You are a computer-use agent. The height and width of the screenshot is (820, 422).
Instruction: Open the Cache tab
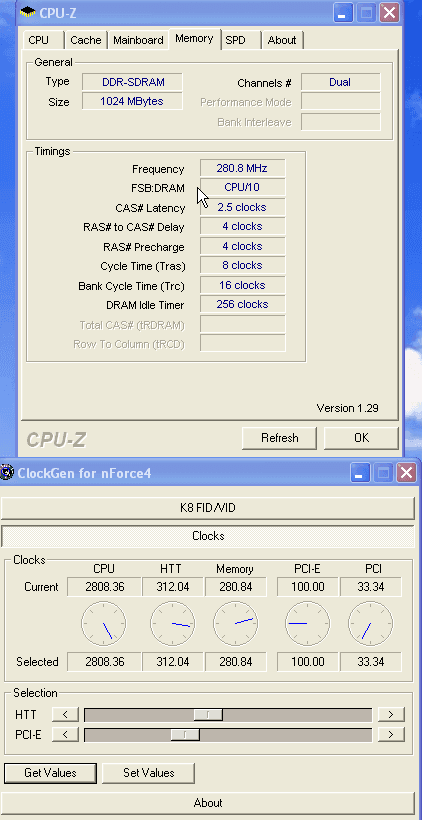86,40
